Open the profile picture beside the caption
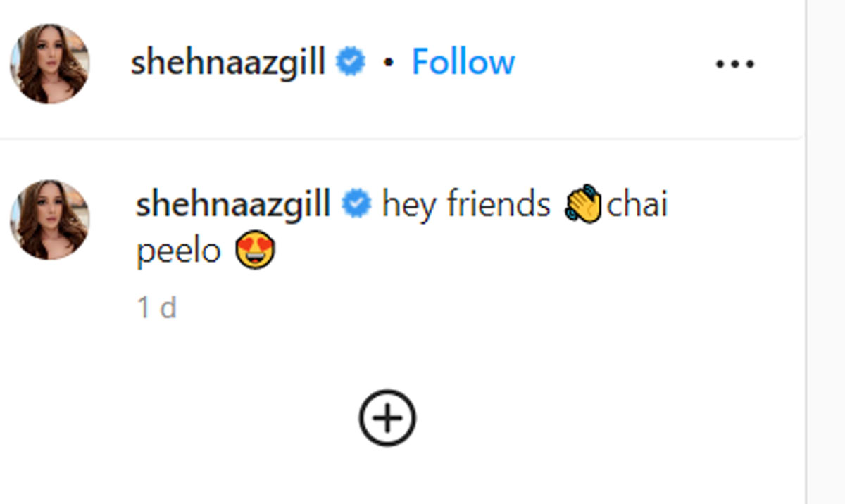Image resolution: width=845 pixels, height=504 pixels. click(49, 219)
